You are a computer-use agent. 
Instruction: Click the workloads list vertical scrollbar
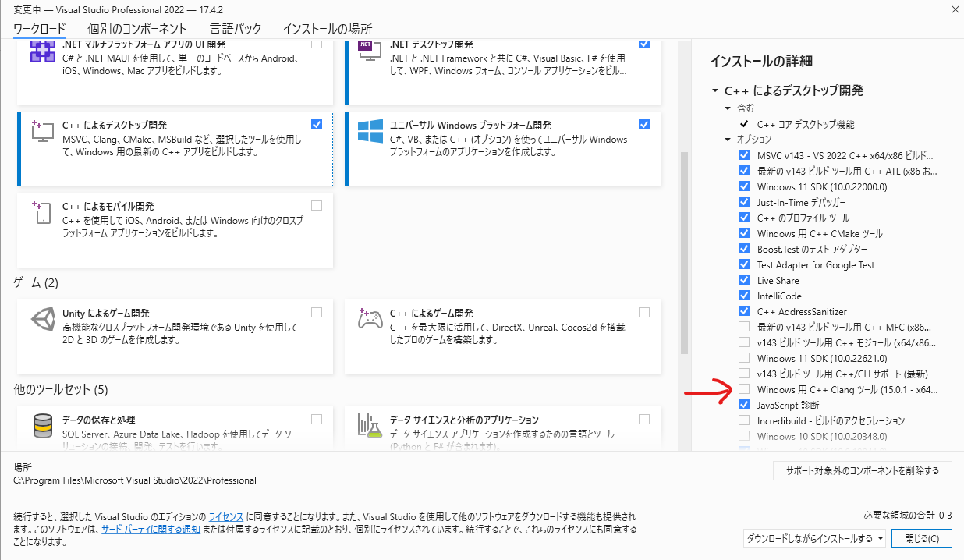(x=684, y=253)
